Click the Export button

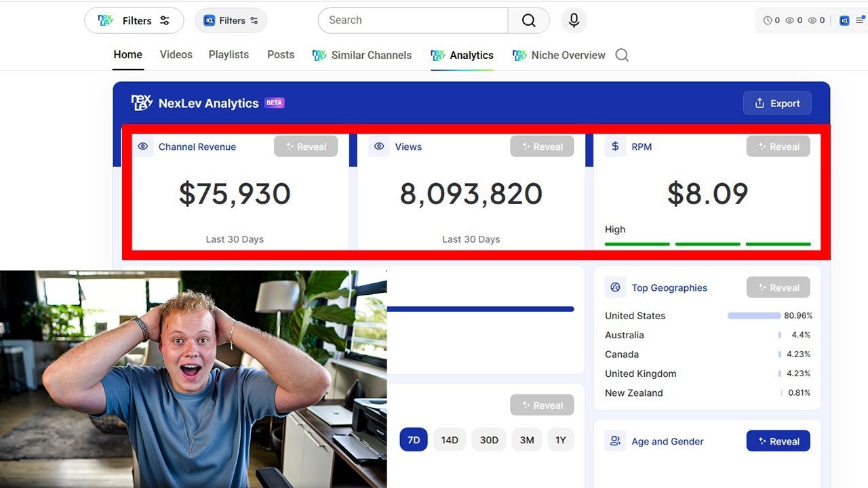pyautogui.click(x=777, y=103)
